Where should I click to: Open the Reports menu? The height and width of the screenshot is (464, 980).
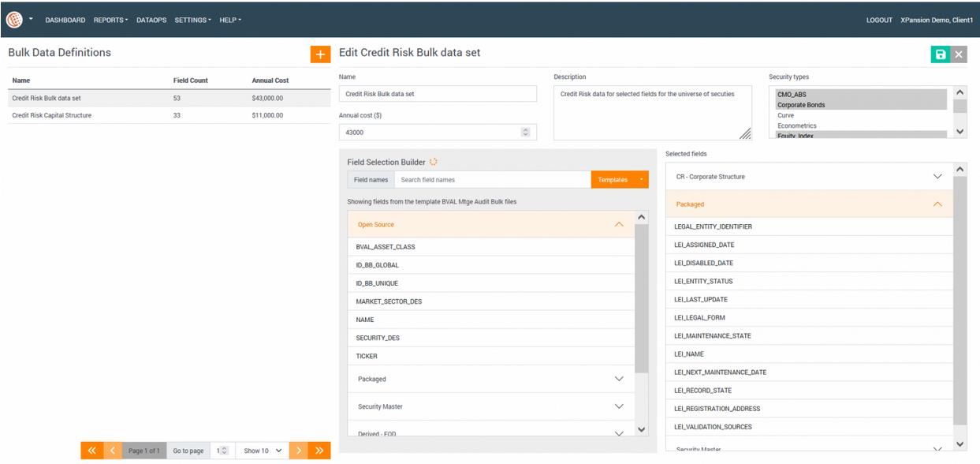click(x=110, y=20)
